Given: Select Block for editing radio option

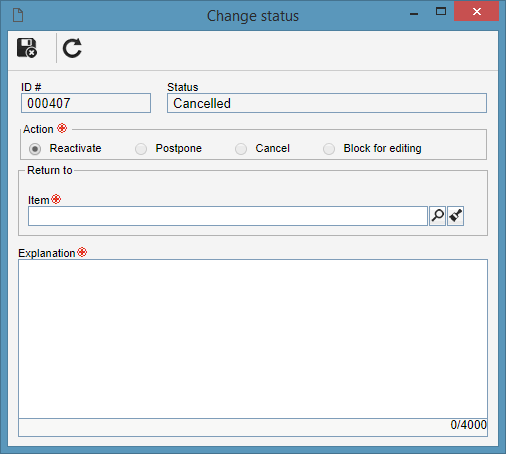Looking at the screenshot, I should pos(329,149).
